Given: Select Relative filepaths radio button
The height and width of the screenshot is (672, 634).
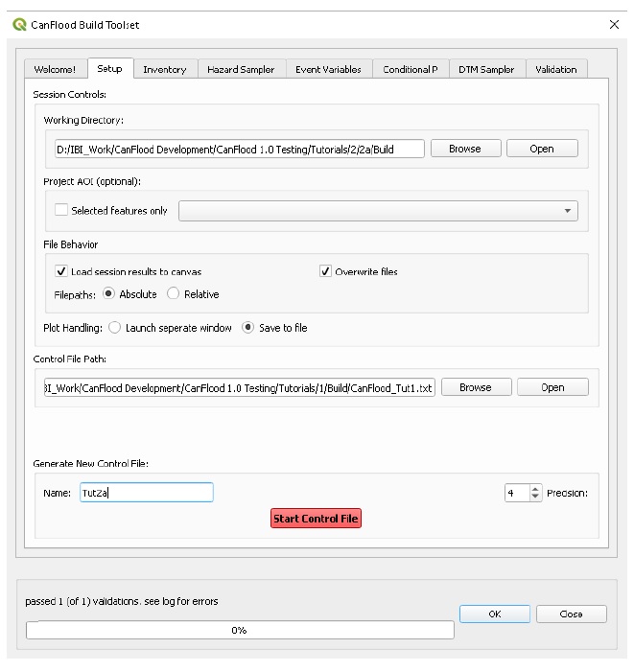Looking at the screenshot, I should point(174,293).
